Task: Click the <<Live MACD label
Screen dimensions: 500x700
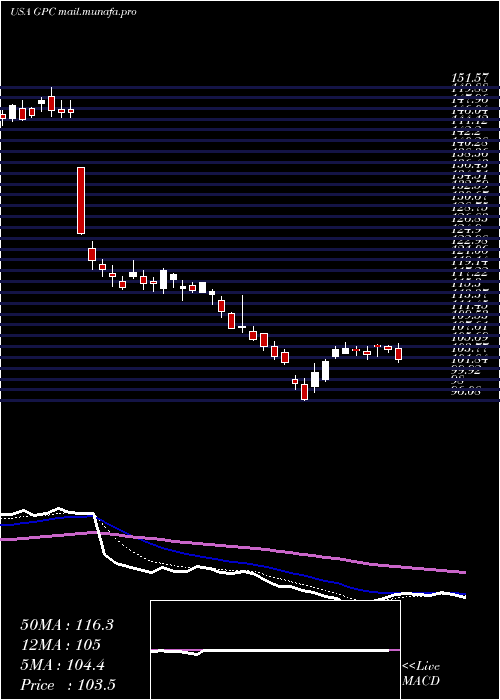Action: tap(421, 674)
